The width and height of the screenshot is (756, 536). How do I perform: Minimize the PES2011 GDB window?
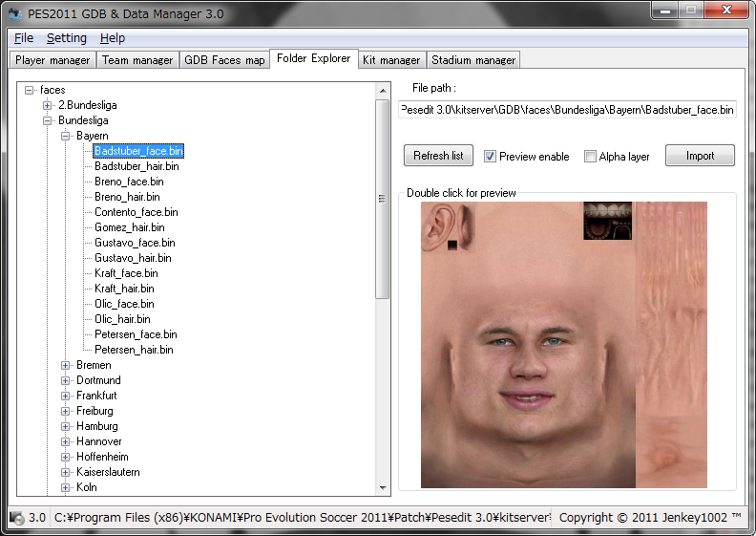(x=665, y=10)
